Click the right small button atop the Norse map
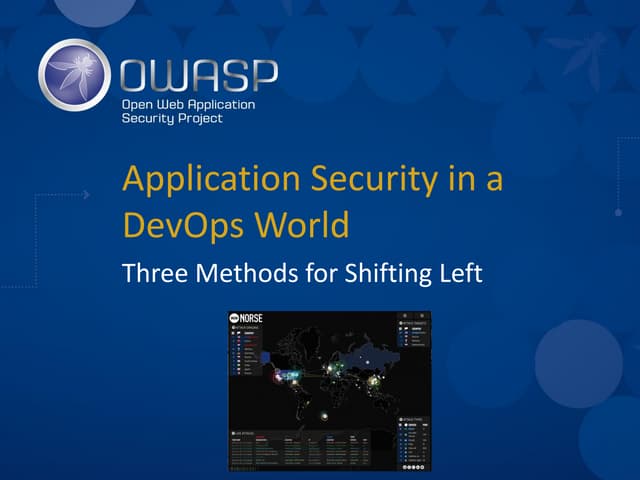The width and height of the screenshot is (640, 480). pyautogui.click(x=424, y=317)
